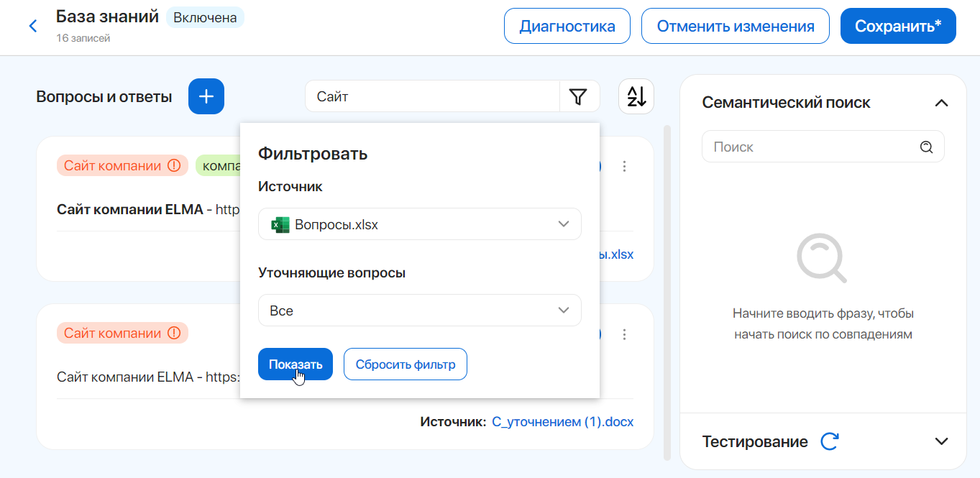
Task: Open the Источник dropdown showing Вопросы.xlsx
Action: [419, 224]
